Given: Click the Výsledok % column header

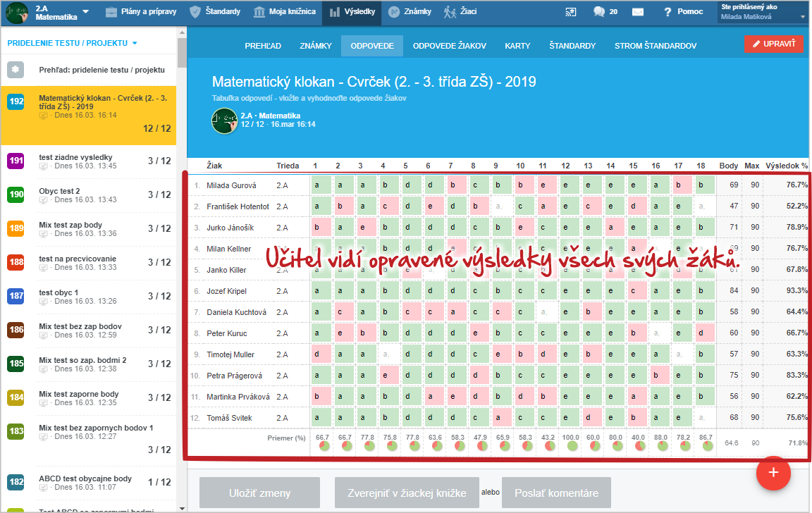Looking at the screenshot, I should click(x=787, y=166).
